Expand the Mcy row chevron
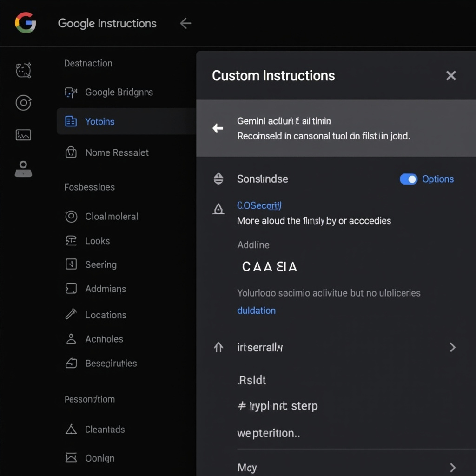 453,468
